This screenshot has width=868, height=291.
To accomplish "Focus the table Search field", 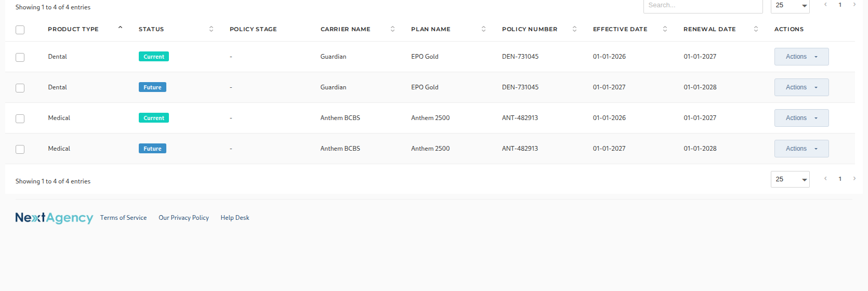I will [x=703, y=6].
